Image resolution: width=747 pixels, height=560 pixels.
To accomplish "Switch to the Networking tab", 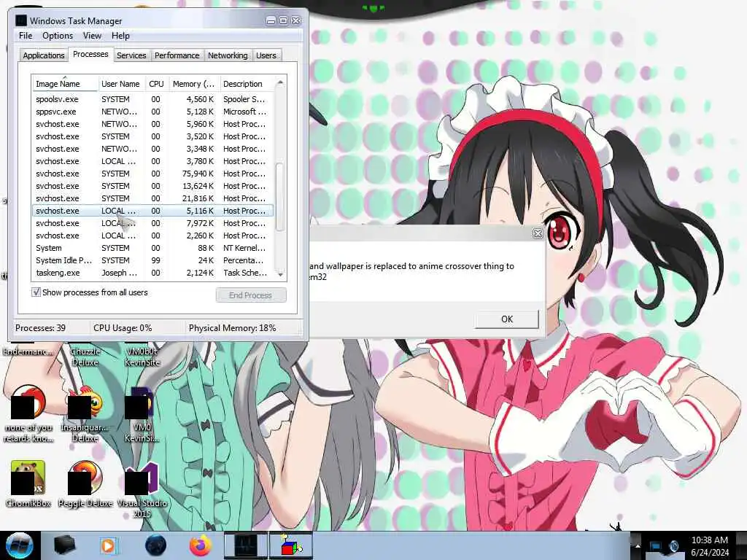I will [x=228, y=55].
